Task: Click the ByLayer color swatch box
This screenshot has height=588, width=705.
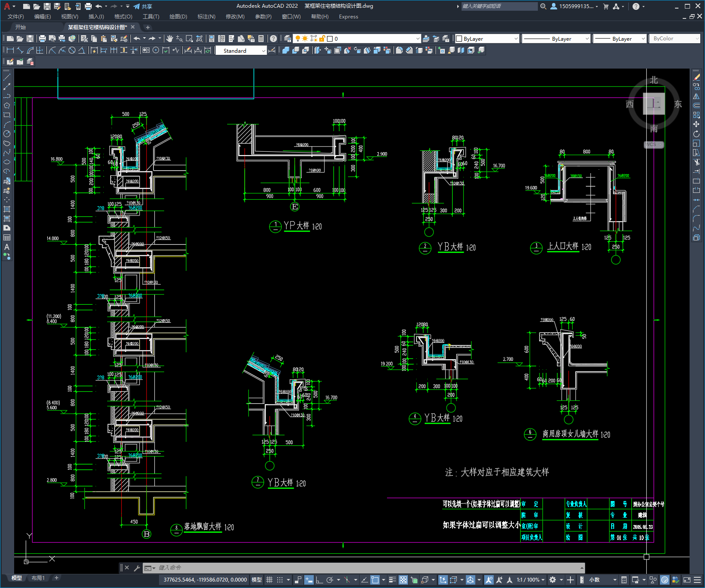Action: tap(459, 39)
